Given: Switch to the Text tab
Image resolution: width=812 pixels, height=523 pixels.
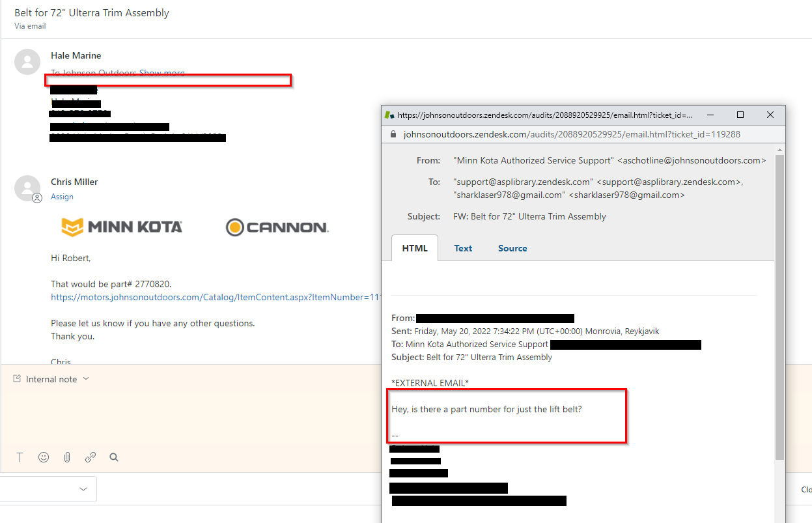Looking at the screenshot, I should tap(463, 248).
